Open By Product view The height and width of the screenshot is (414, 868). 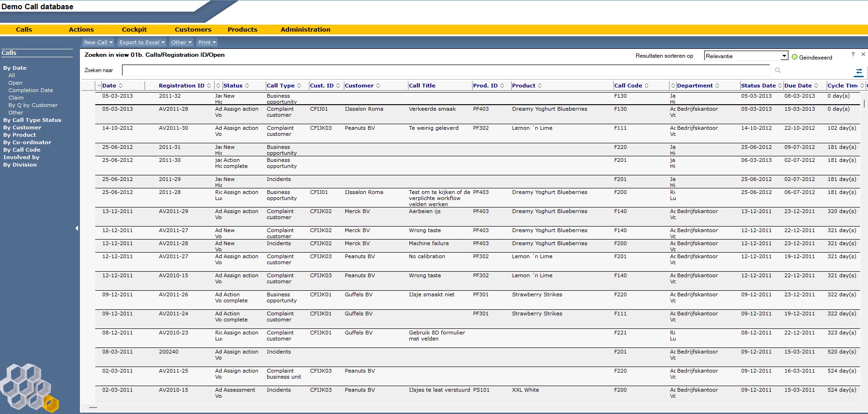click(x=20, y=135)
